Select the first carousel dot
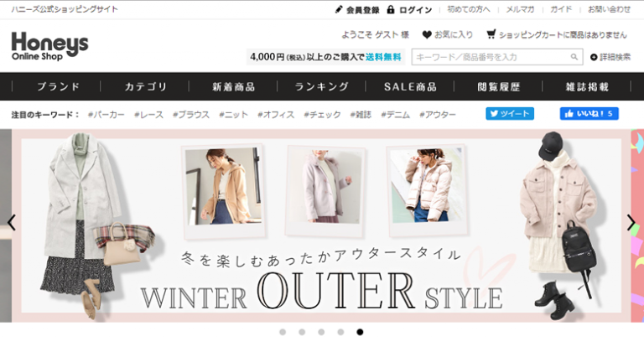This screenshot has height=362, width=644. click(x=283, y=332)
